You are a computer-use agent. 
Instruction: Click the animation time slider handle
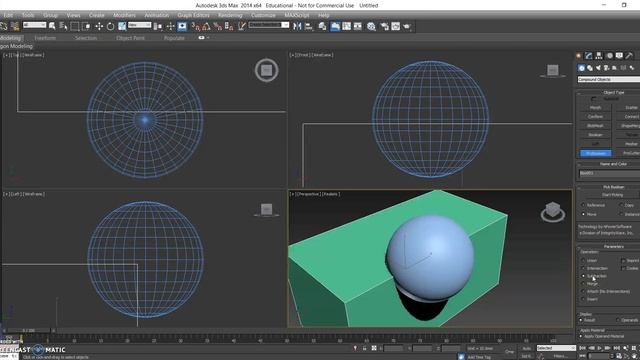pyautogui.click(x=29, y=330)
